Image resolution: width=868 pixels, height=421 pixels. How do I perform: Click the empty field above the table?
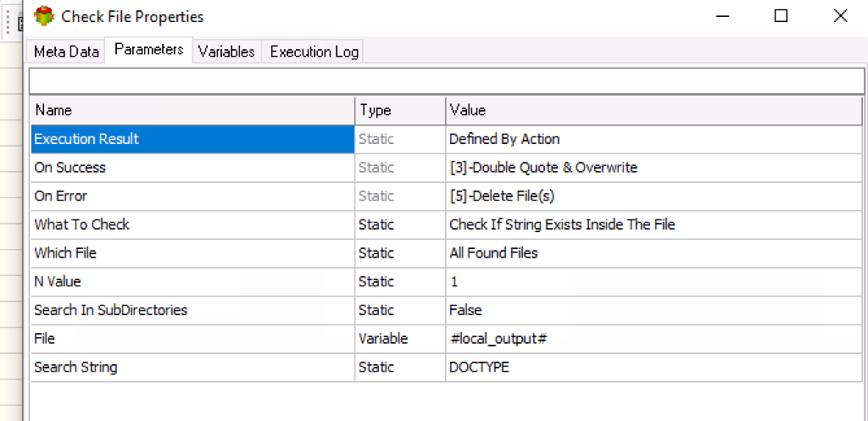point(446,80)
